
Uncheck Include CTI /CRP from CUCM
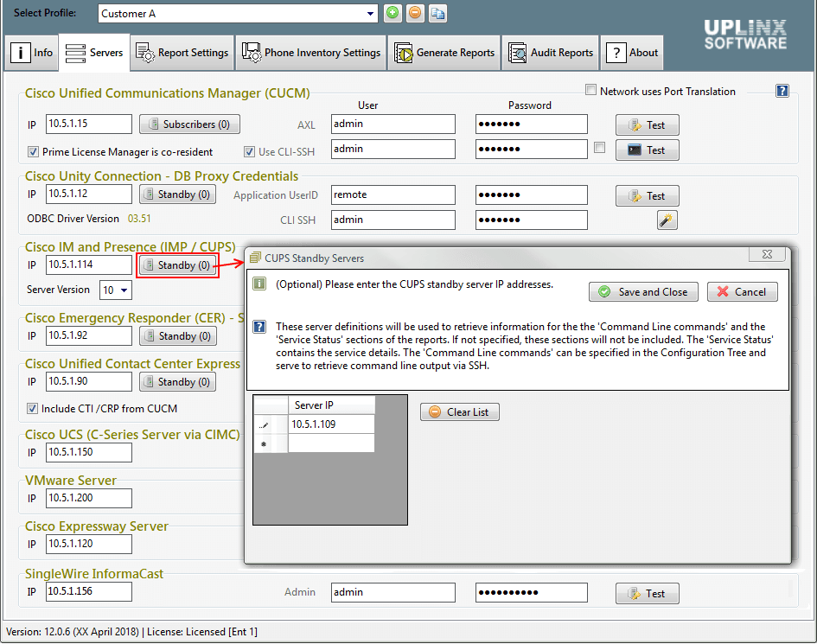pyautogui.click(x=32, y=409)
